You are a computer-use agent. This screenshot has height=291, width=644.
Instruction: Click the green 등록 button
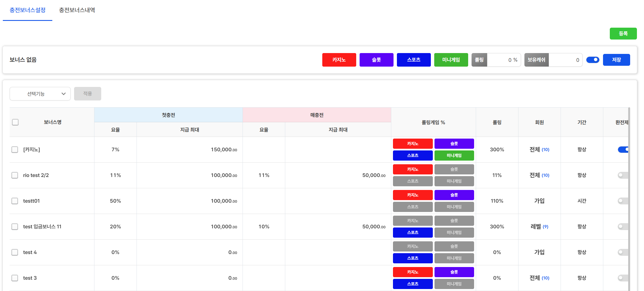[x=623, y=34]
